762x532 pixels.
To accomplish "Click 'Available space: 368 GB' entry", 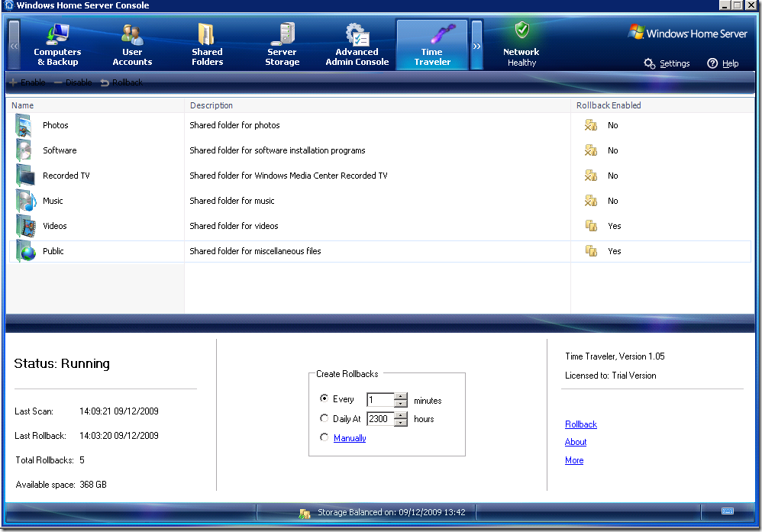I will click(61, 485).
